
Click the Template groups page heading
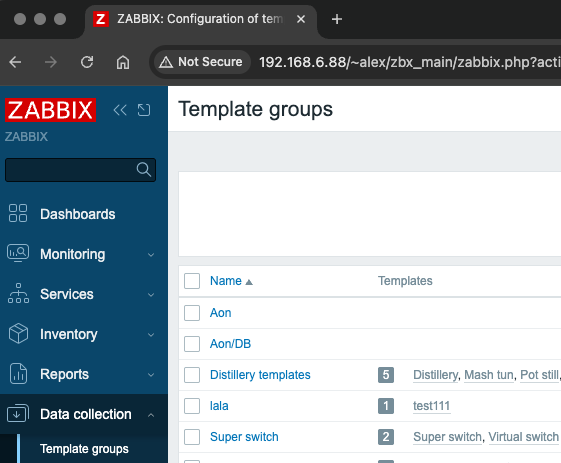(x=255, y=109)
